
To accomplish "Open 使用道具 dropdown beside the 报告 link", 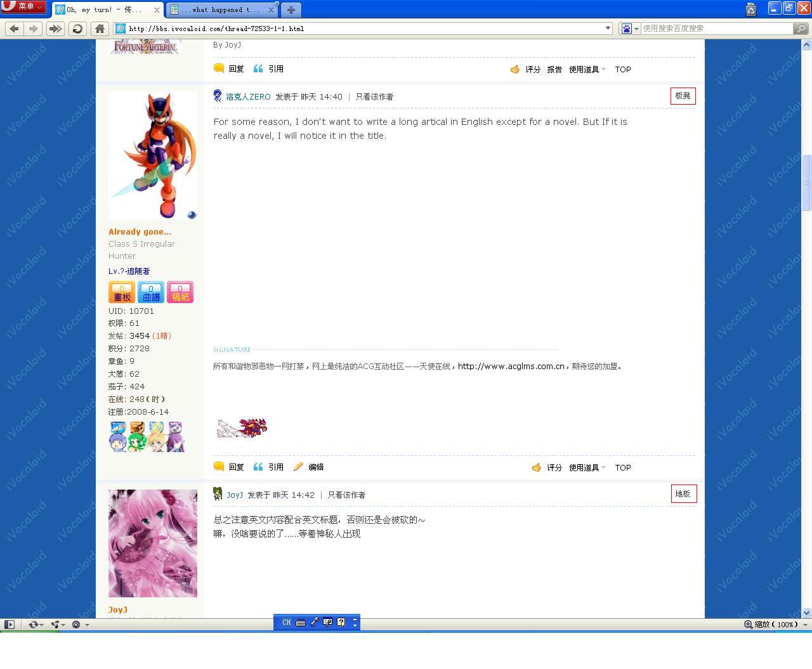I will (587, 70).
